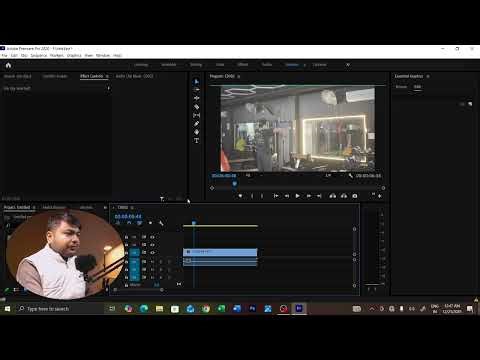Select the Ripple Edit tool

click(x=197, y=98)
